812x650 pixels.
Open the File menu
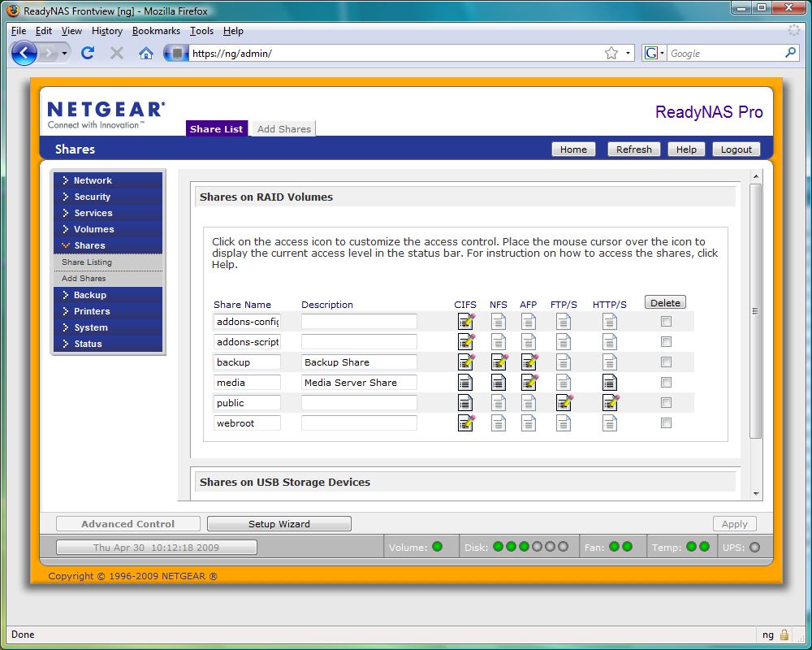(x=18, y=31)
